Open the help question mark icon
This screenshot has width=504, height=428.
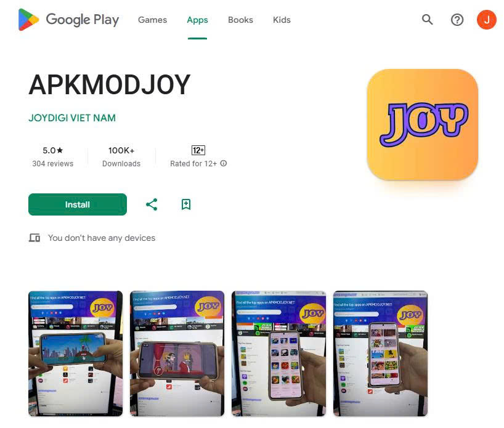point(457,20)
